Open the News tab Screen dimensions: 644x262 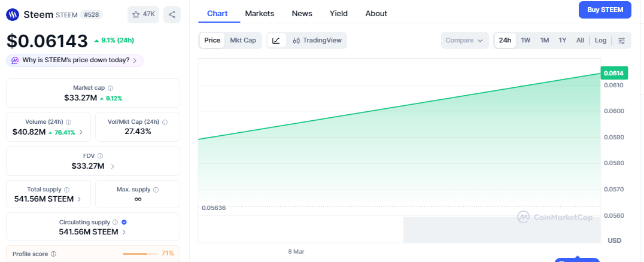coord(302,14)
